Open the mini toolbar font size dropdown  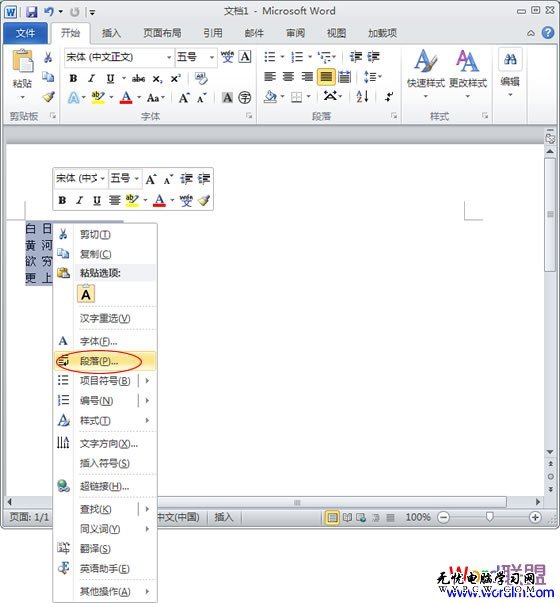pyautogui.click(x=137, y=178)
